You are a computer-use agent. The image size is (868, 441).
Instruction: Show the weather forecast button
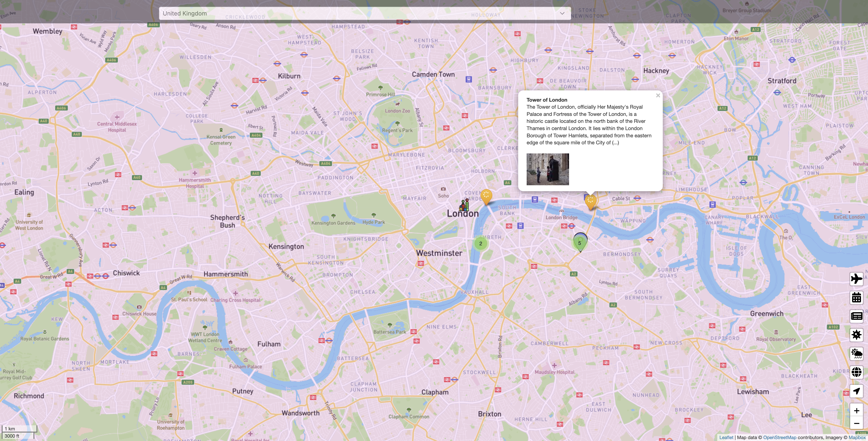(856, 353)
